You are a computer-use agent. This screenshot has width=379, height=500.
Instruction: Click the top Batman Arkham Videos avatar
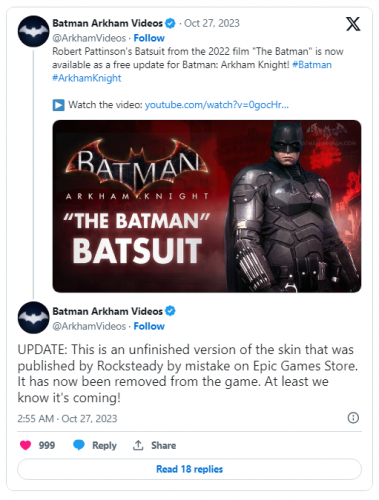[34, 31]
